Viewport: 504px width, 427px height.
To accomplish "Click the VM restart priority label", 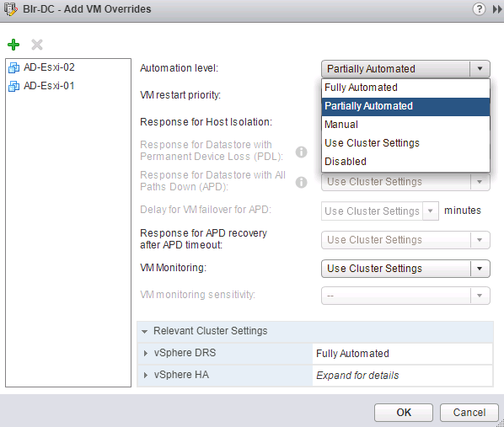I will (x=180, y=95).
